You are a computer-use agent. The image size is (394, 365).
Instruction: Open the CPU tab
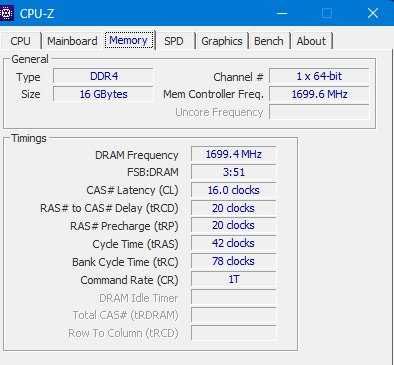[20, 41]
